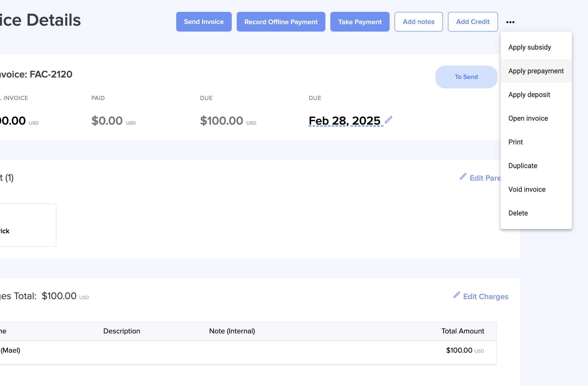
Task: Select Apply deposit menu option
Action: 529,95
